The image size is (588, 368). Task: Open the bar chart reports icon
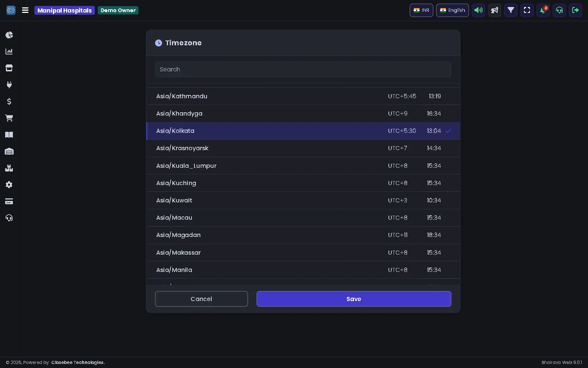pyautogui.click(x=9, y=52)
